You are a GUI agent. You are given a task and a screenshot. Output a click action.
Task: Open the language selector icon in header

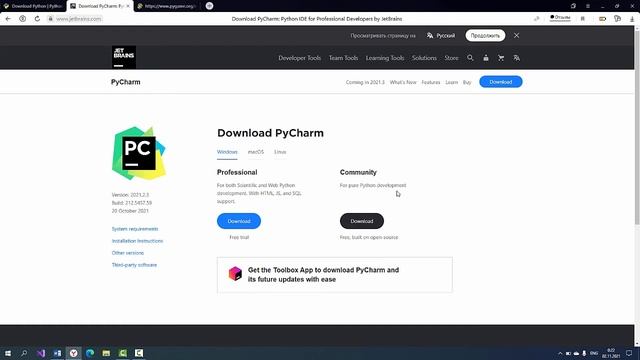[x=516, y=58]
